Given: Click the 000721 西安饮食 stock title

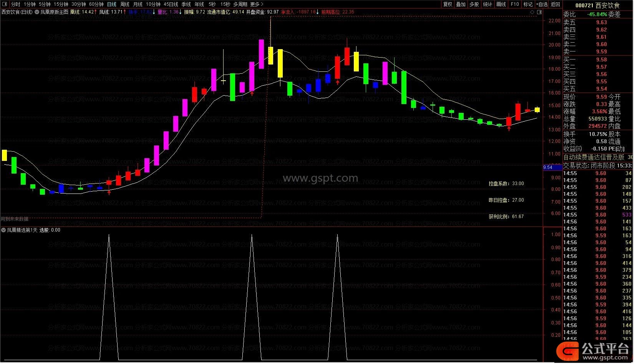Looking at the screenshot, I should pyautogui.click(x=598, y=5).
